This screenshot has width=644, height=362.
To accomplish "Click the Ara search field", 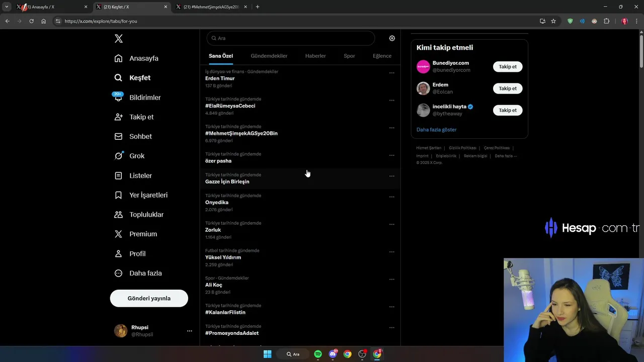I will click(291, 38).
